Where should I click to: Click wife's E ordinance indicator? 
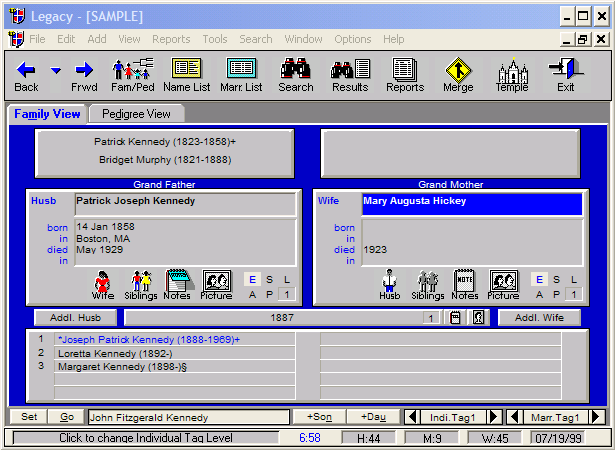(539, 280)
